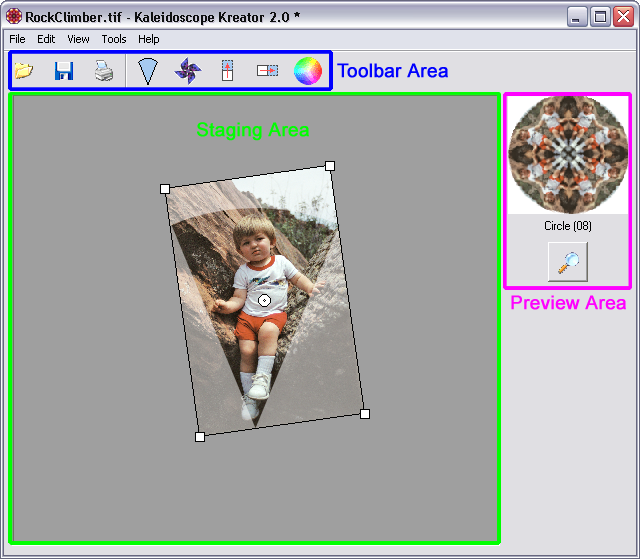The width and height of the screenshot is (640, 559).
Task: Open the View menu
Action: pos(78,39)
